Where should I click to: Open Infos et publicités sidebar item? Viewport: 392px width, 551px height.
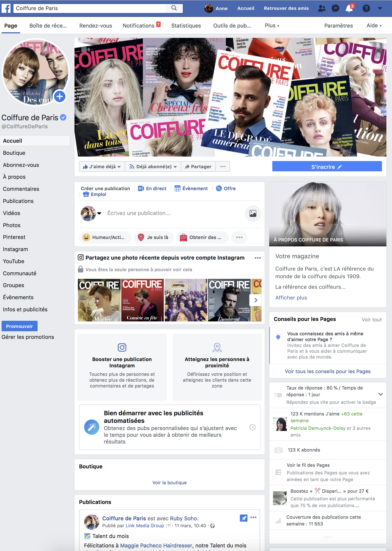pos(25,309)
